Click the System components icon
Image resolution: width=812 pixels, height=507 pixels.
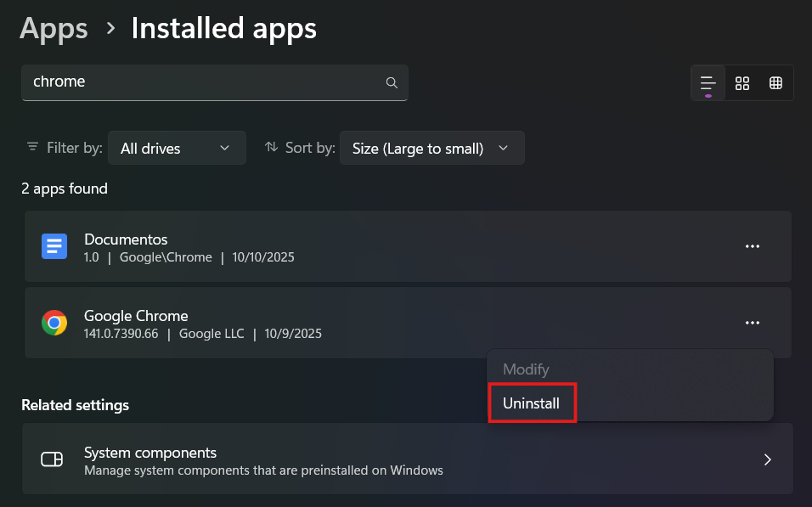click(53, 459)
